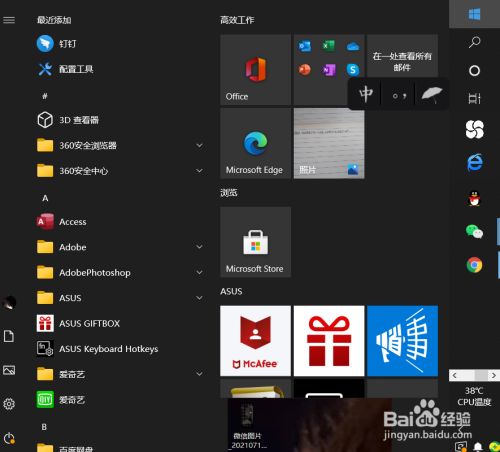Click the Power button in Start
The height and width of the screenshot is (452, 500).
click(9, 438)
